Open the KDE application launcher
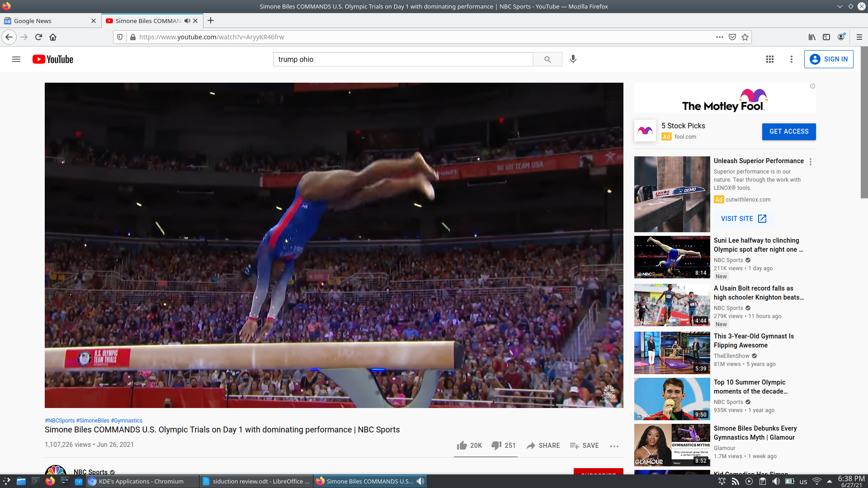Screen dimensions: 868x488 click(x=6, y=481)
